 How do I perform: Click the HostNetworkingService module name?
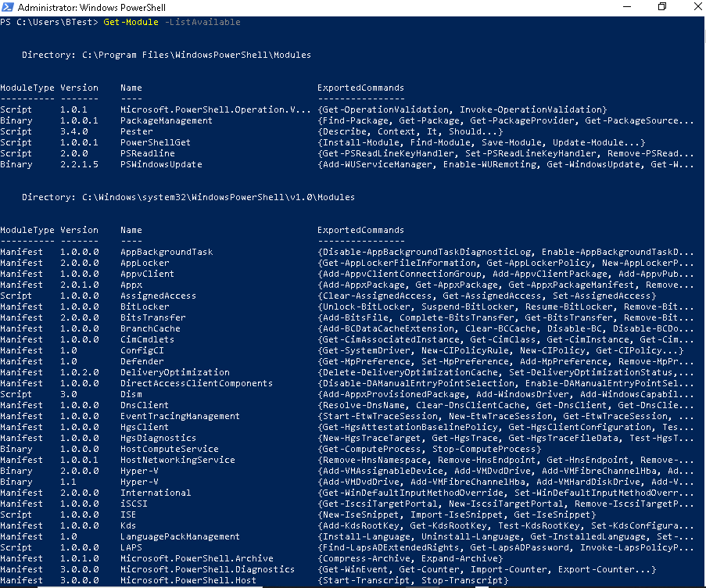point(177,460)
